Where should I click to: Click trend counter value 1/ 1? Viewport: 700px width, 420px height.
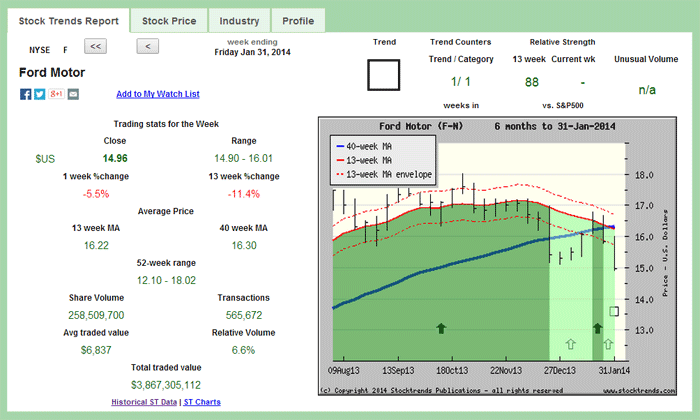pos(461,82)
